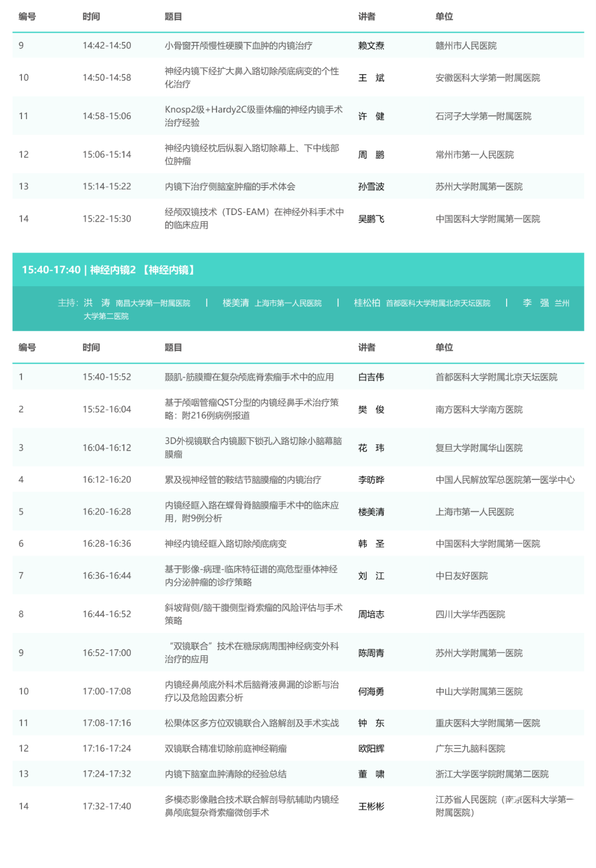Select the host affiliation "南昌大学第一附属医院"
The image size is (596, 868).
click(x=153, y=303)
